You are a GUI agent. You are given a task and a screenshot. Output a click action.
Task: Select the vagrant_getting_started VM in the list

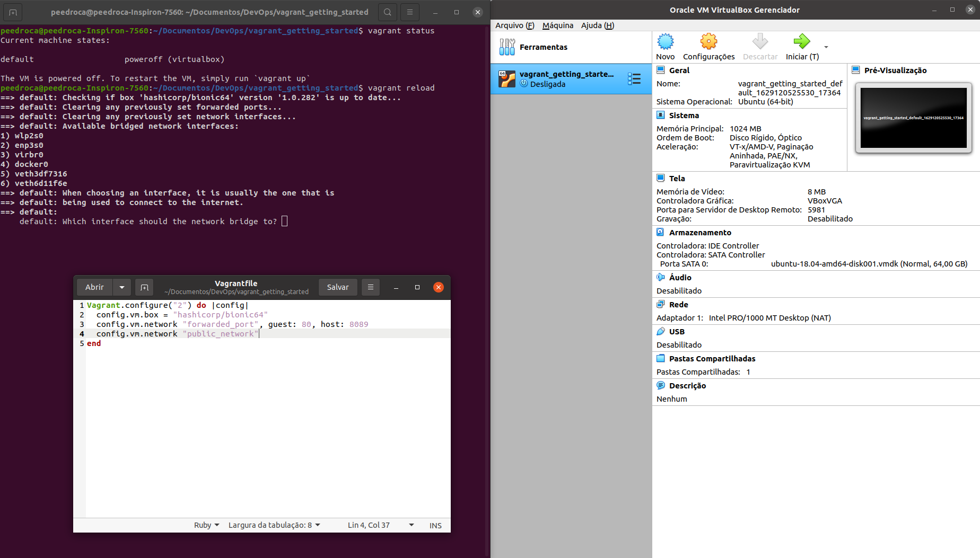click(571, 79)
